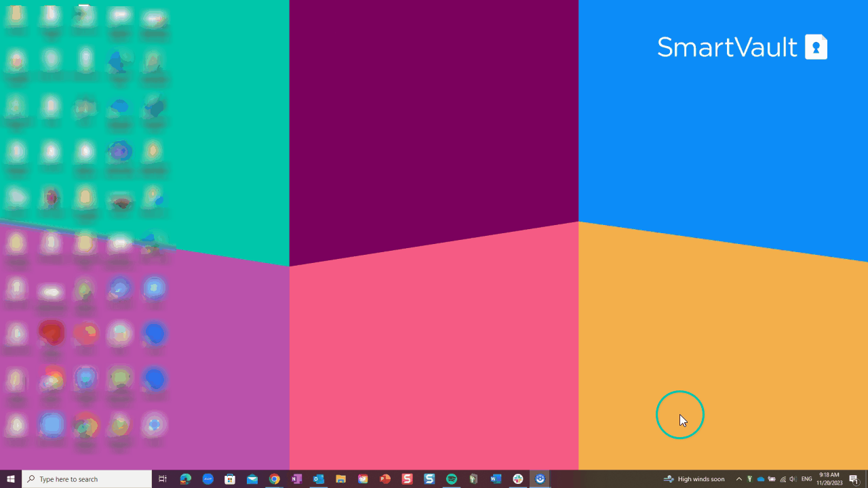This screenshot has width=868, height=488.
Task: Open the volume control tray icon
Action: 793,479
